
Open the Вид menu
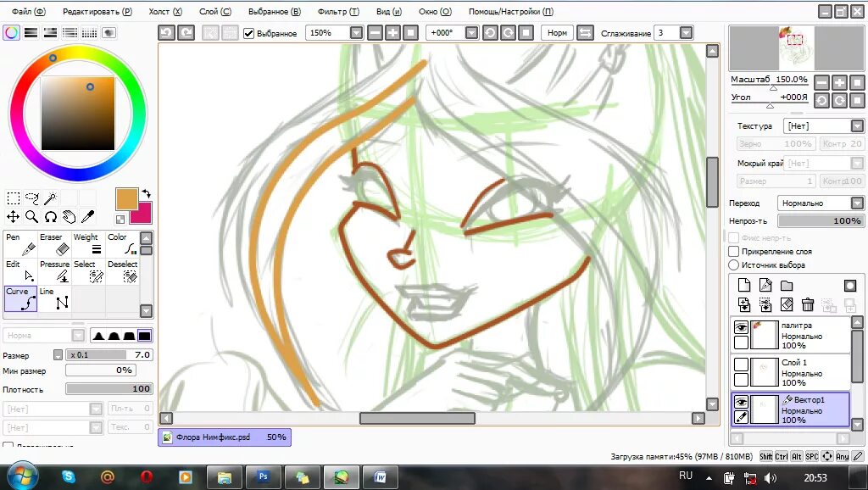pos(388,12)
